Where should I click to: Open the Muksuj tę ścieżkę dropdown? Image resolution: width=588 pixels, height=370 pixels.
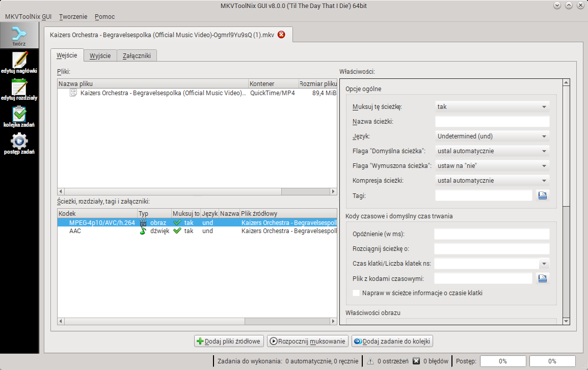coord(492,107)
